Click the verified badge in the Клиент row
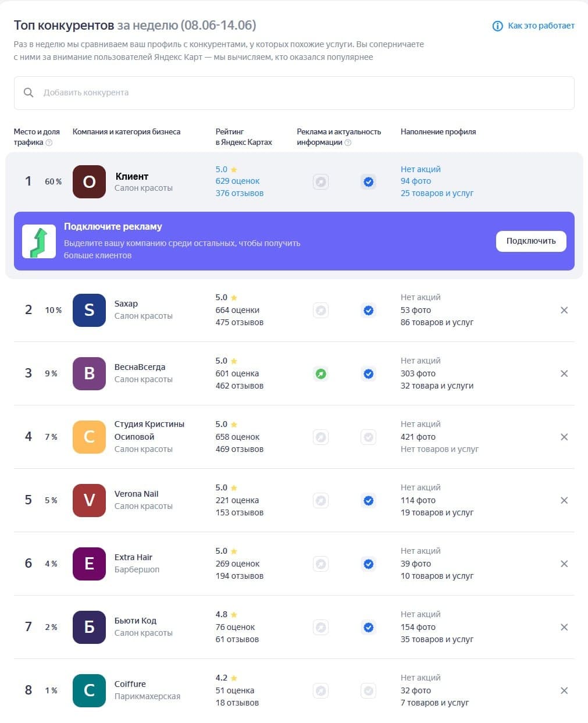The height and width of the screenshot is (723, 588). tap(368, 182)
